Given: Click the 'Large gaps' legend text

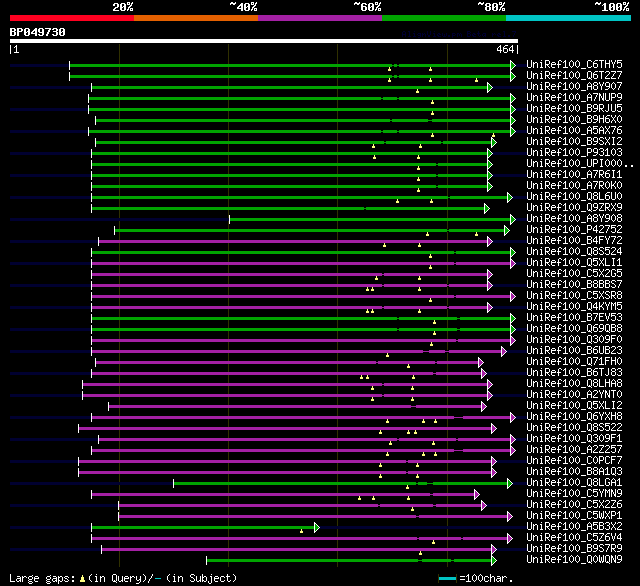Looking at the screenshot, I should [42, 578].
